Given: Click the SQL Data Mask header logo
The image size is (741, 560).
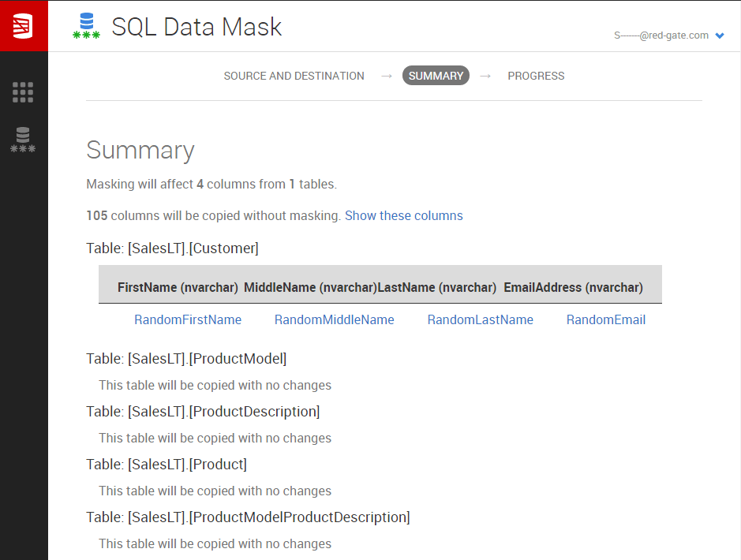Looking at the screenshot, I should 86,26.
